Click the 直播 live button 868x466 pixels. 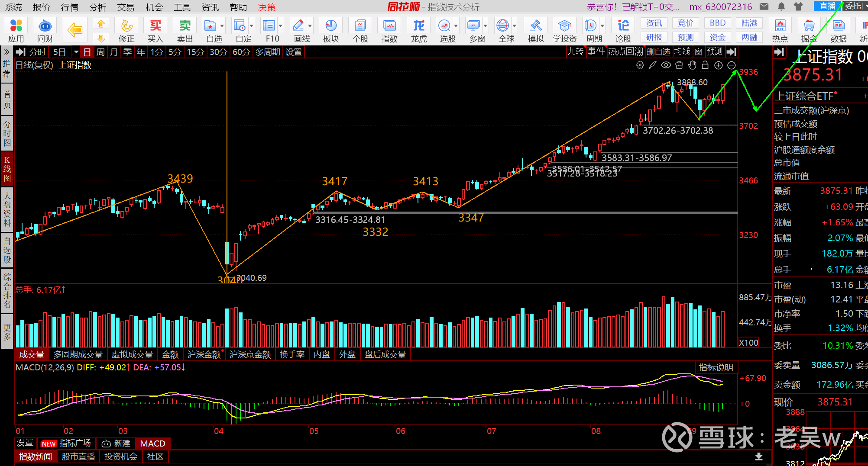827,6
